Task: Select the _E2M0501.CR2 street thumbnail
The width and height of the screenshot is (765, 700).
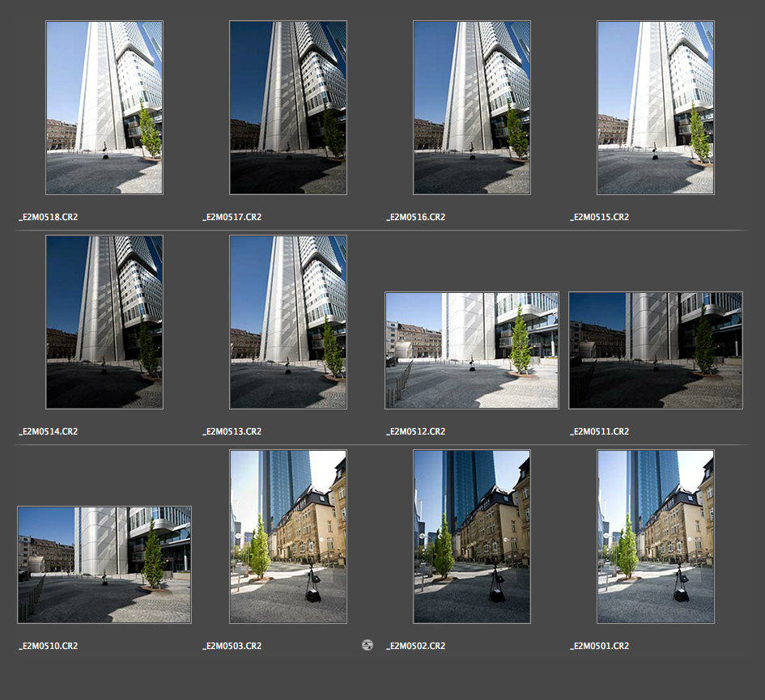Action: tap(656, 537)
